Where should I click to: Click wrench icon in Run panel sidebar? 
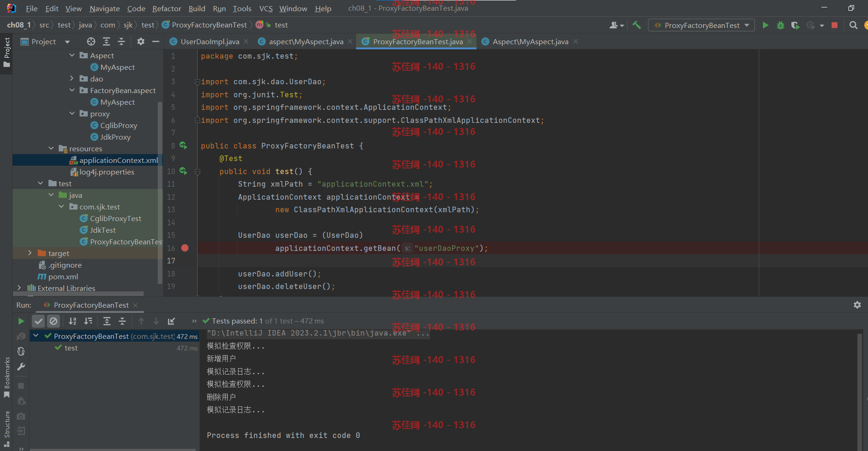tap(21, 367)
